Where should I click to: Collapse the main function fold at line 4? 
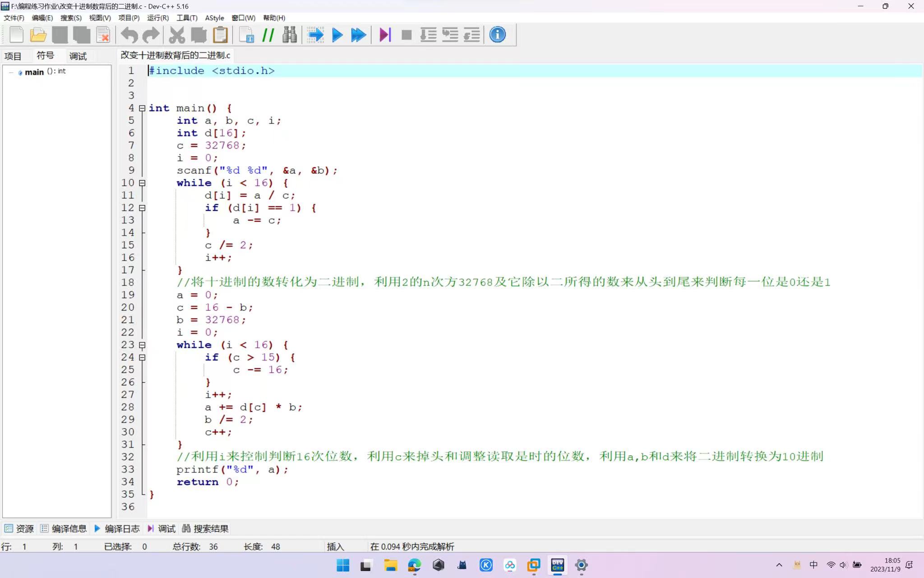click(x=142, y=108)
